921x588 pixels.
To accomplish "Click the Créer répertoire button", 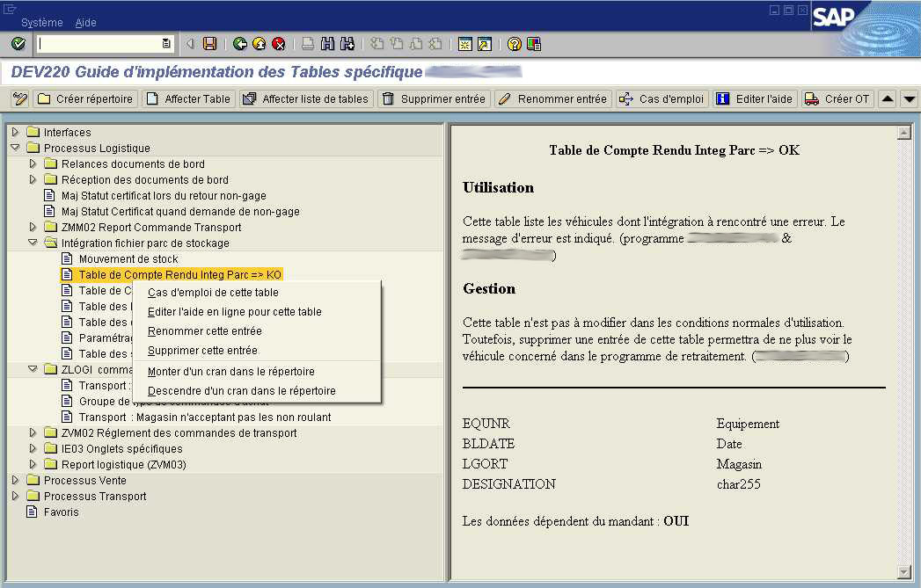I will point(85,99).
